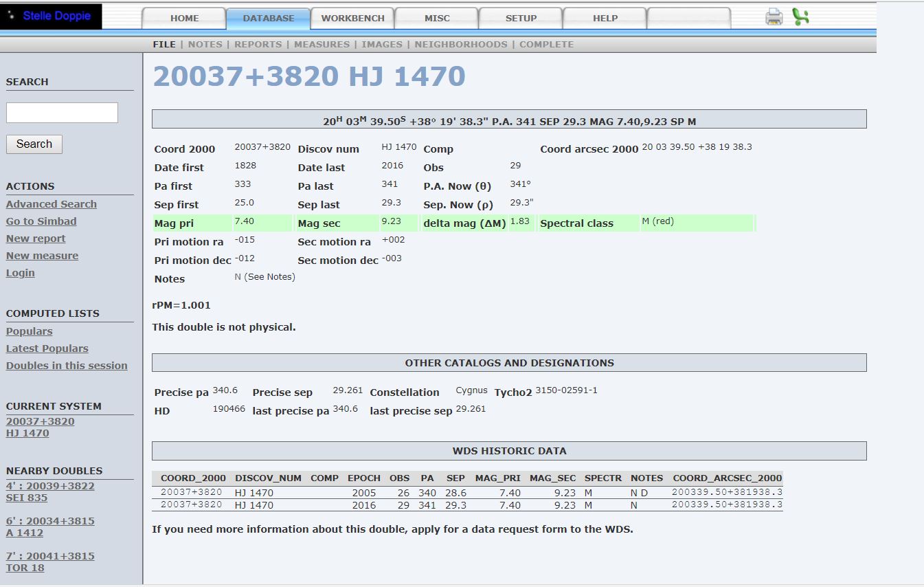
Task: Click Pri motion ra value -015
Action: (x=245, y=240)
